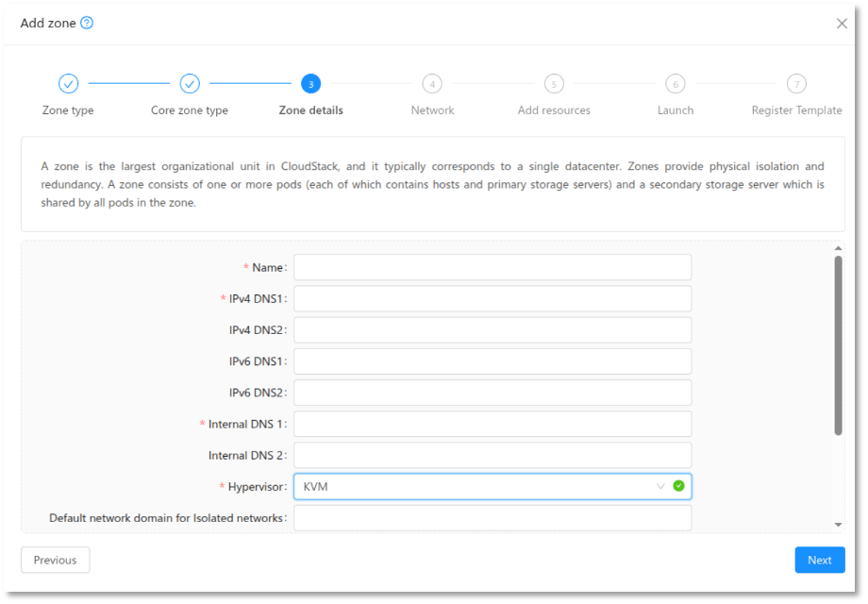Click the completed Zone type step icon
This screenshot has width=868, height=604.
click(68, 83)
